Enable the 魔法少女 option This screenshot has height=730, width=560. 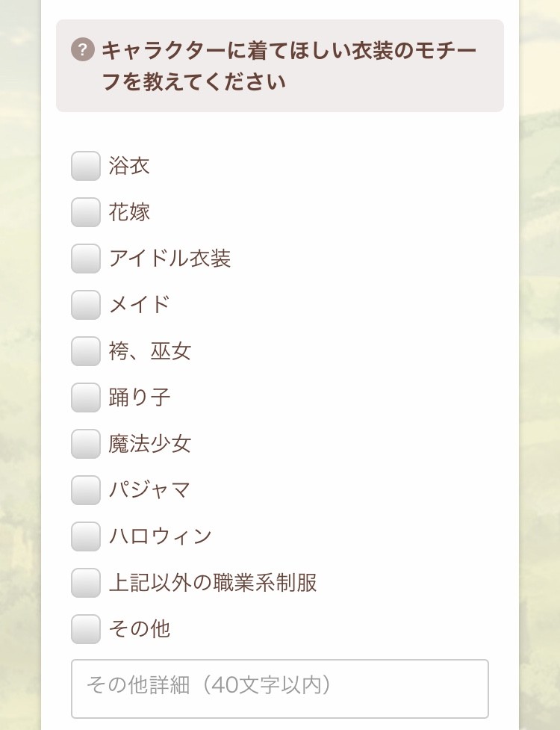[x=84, y=444]
